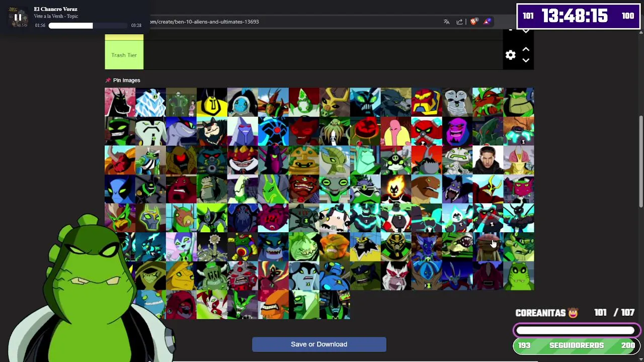Move Trash Tier row down
Viewport: 644px width, 362px height.
click(x=526, y=61)
